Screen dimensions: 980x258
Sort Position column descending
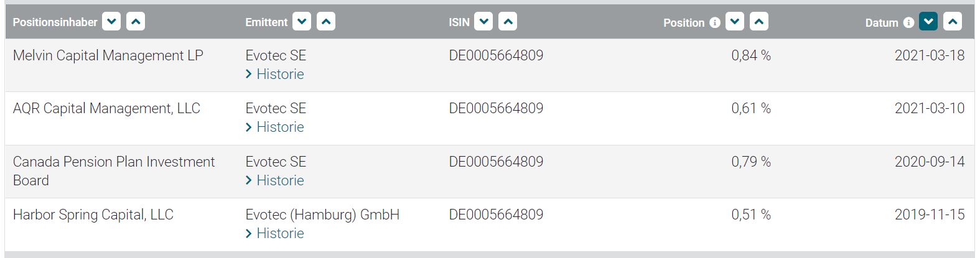click(735, 22)
